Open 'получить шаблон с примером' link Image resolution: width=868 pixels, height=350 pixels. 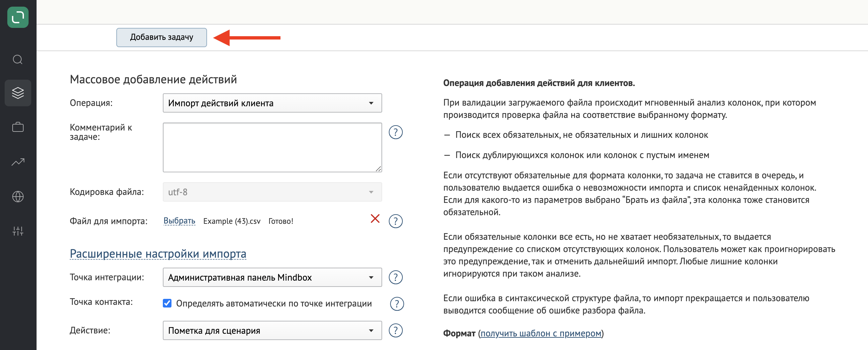coord(541,333)
